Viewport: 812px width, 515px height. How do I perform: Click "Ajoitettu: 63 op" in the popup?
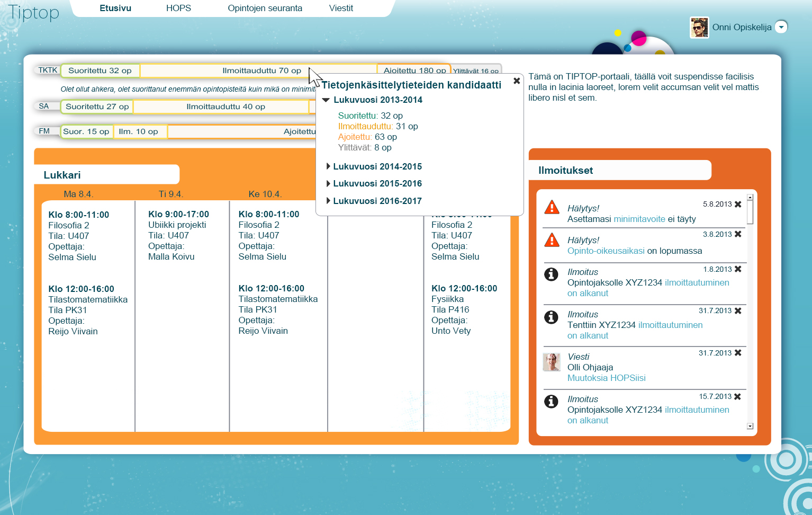pyautogui.click(x=367, y=137)
